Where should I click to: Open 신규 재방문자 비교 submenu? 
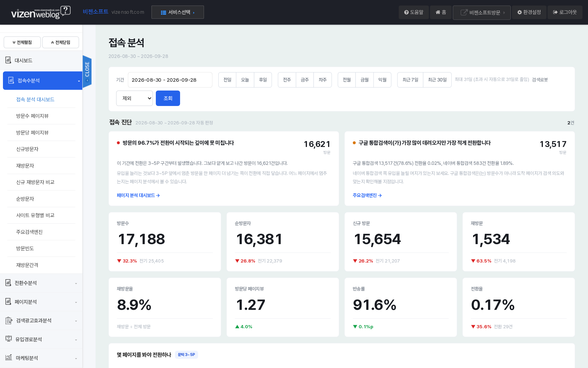point(35,182)
